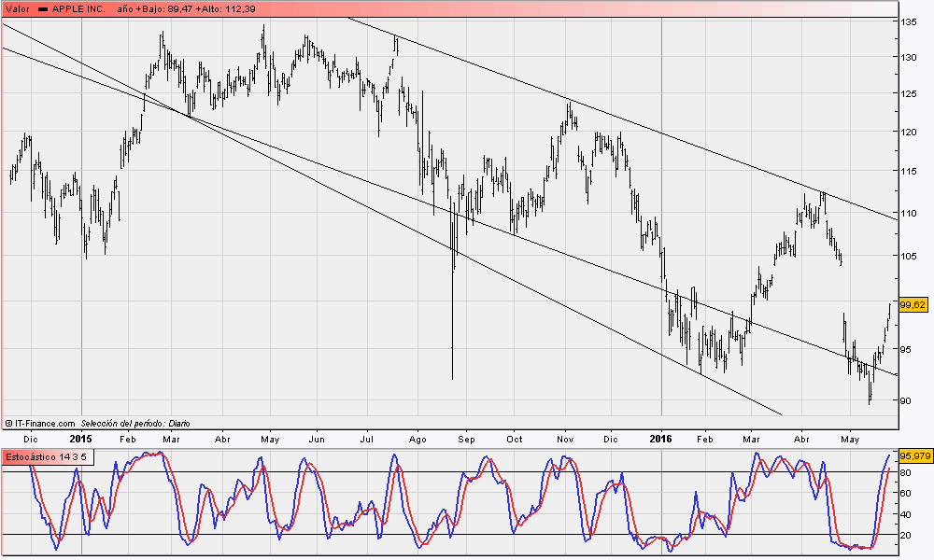Click the 'Ago' month label on time axis
The height and width of the screenshot is (560, 934).
(417, 438)
